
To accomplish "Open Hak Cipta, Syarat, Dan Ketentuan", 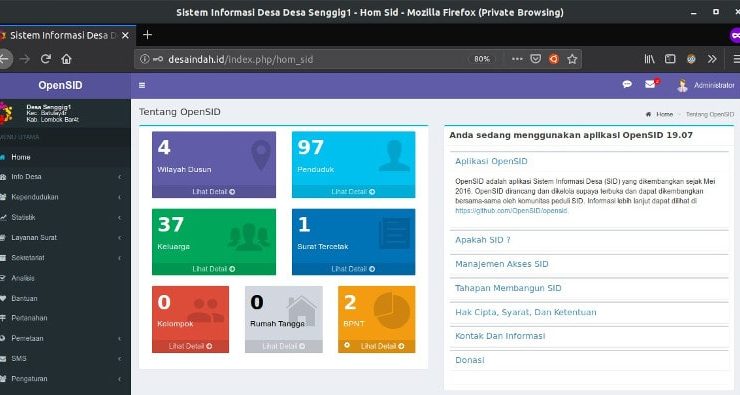I will click(525, 312).
